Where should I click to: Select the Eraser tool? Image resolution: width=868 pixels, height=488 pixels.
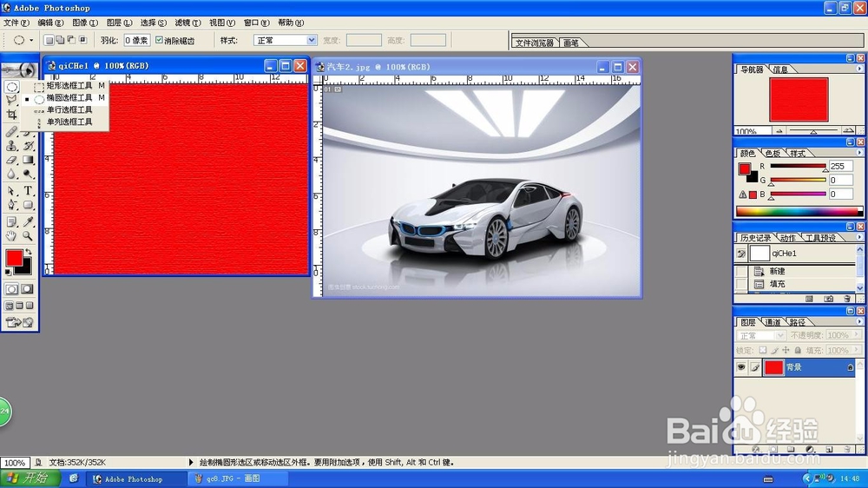(11, 160)
